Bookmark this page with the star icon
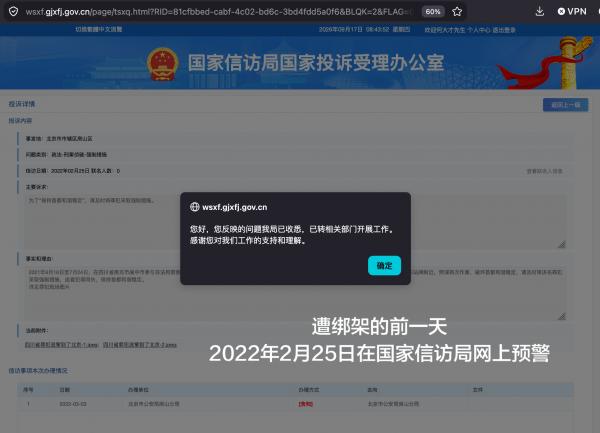The height and width of the screenshot is (433, 600). click(x=457, y=12)
